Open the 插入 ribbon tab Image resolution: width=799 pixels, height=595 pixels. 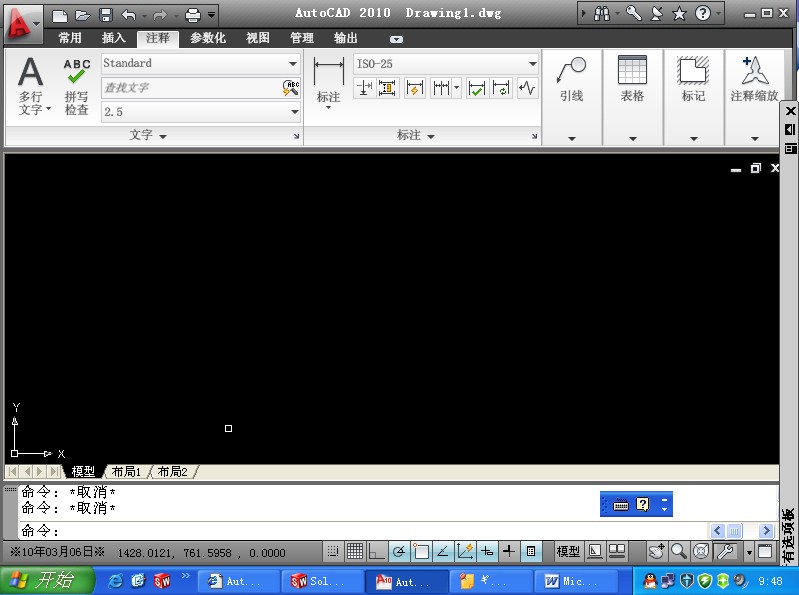coord(113,38)
